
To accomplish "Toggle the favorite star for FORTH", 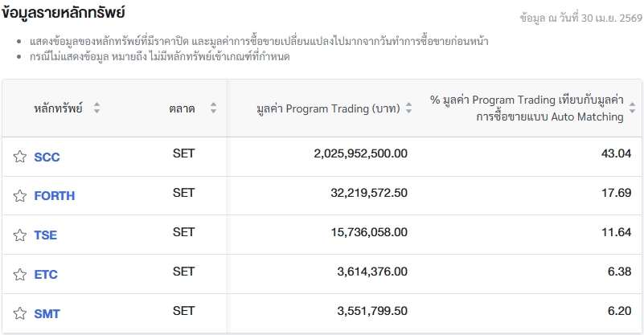I will [20, 196].
